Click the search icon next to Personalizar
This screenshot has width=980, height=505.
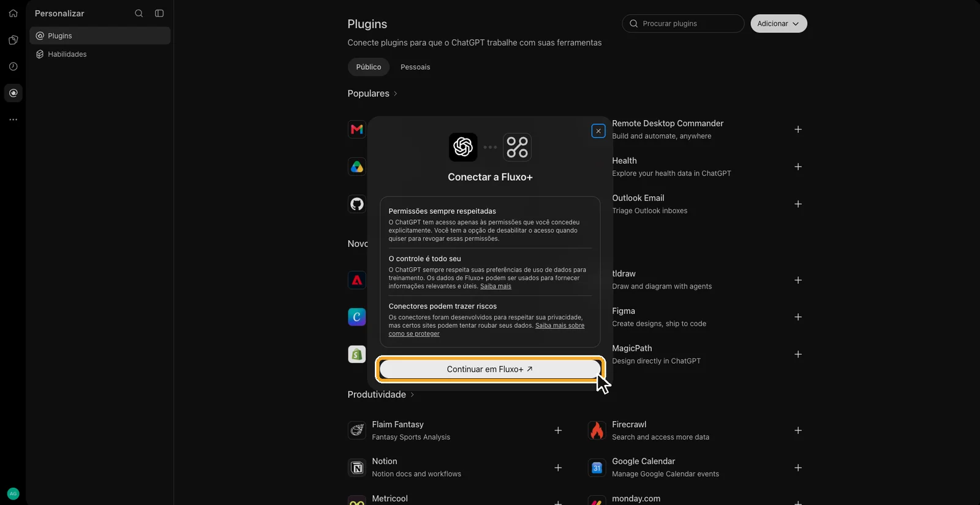click(x=139, y=13)
